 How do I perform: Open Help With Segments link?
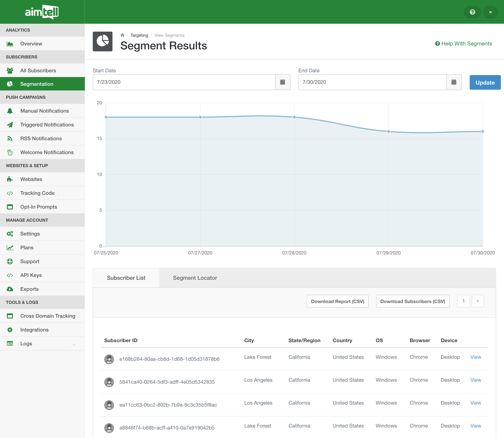[464, 43]
